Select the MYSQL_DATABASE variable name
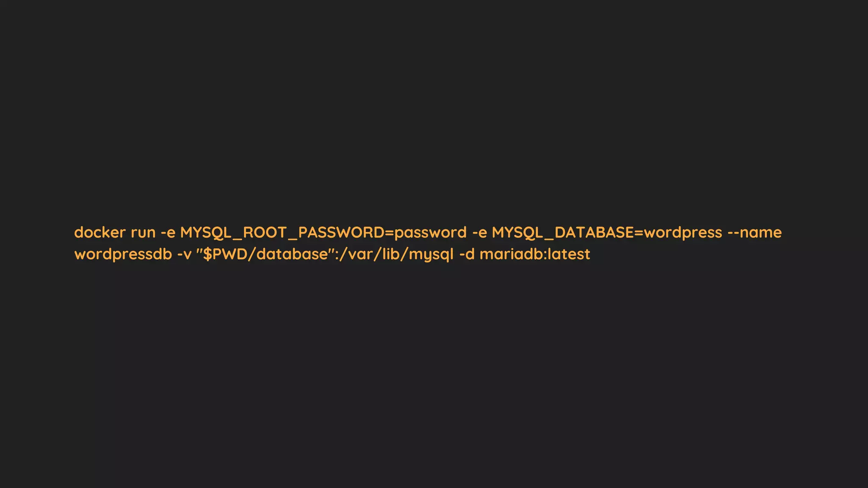This screenshot has height=488, width=868. [562, 233]
